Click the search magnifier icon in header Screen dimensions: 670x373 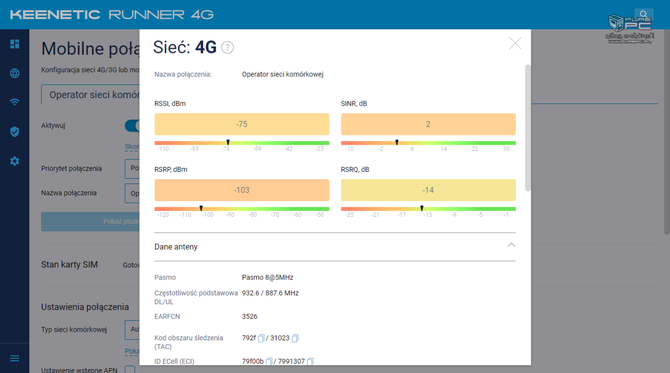pos(643,15)
